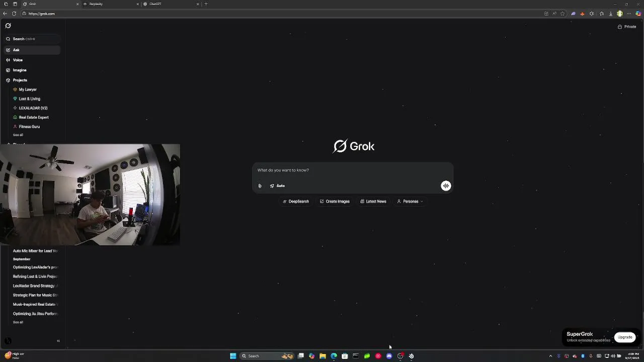The width and height of the screenshot is (644, 362).
Task: Toggle Private chat mode
Action: 627,27
